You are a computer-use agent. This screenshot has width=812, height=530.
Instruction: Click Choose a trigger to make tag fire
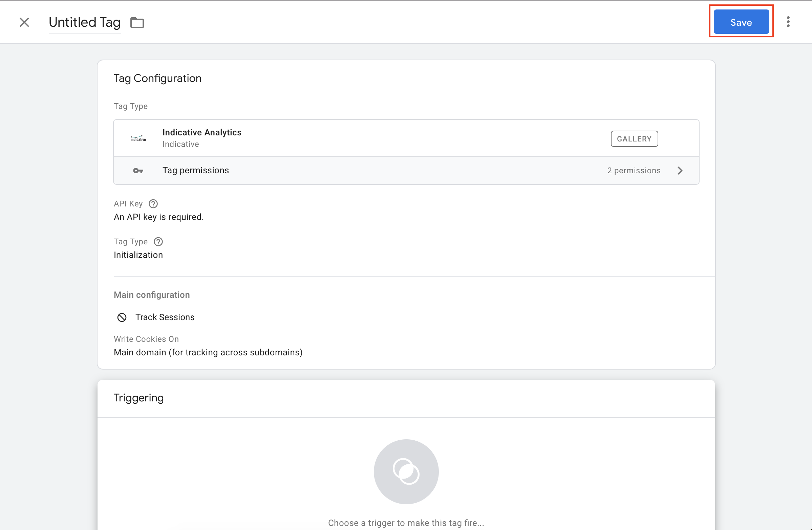[x=406, y=522]
